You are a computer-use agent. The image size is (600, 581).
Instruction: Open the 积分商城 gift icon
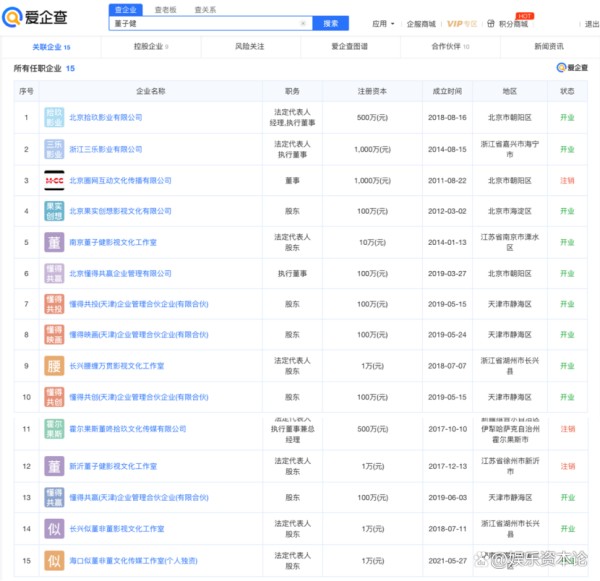point(491,24)
